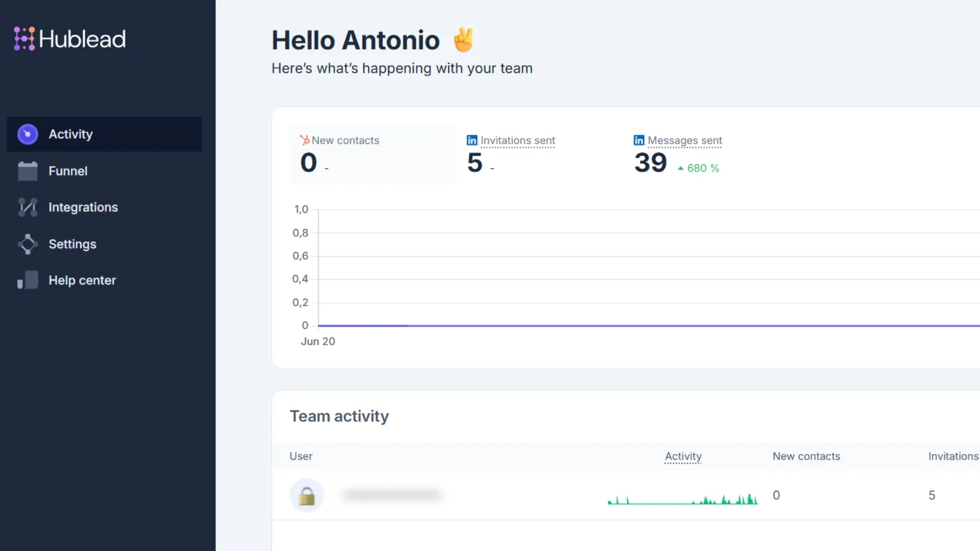Open the Integrations menu item
Image resolution: width=980 pixels, height=551 pixels.
coord(83,207)
